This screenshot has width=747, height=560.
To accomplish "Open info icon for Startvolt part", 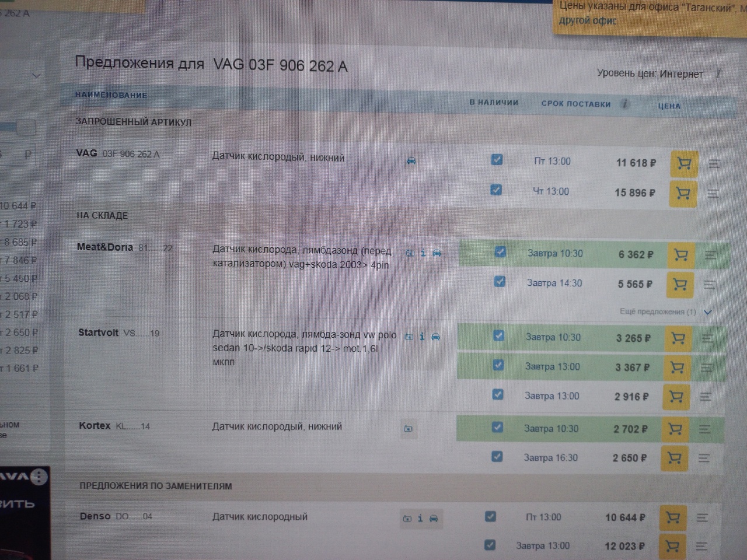I will (x=422, y=337).
